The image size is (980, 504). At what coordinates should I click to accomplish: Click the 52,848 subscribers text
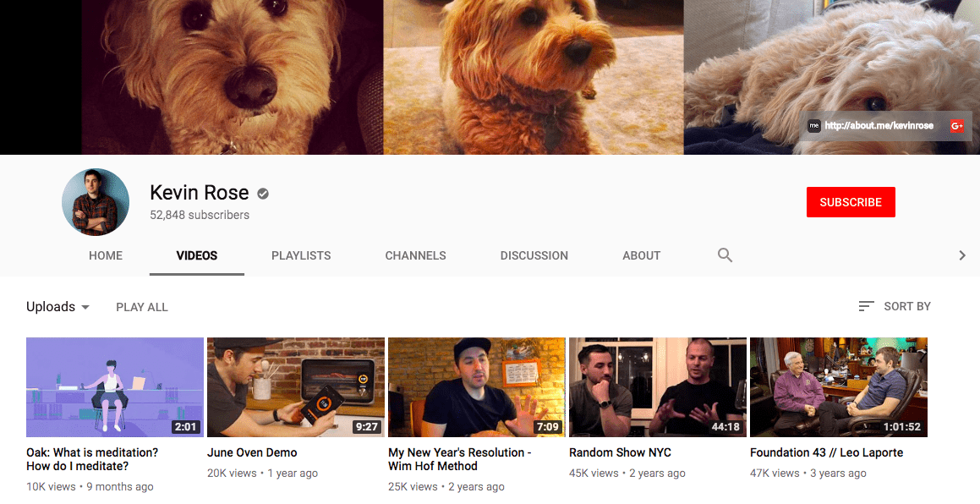click(200, 215)
